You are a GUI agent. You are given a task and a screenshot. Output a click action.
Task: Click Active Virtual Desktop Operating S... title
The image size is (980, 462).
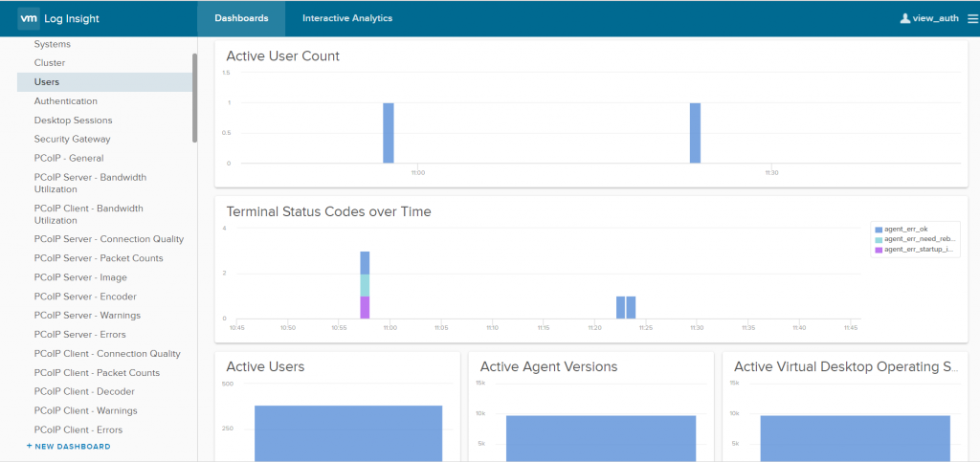(x=846, y=366)
